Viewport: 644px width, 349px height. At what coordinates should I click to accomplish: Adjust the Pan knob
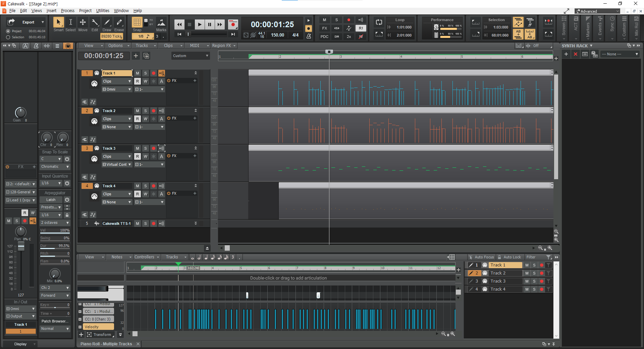21,231
